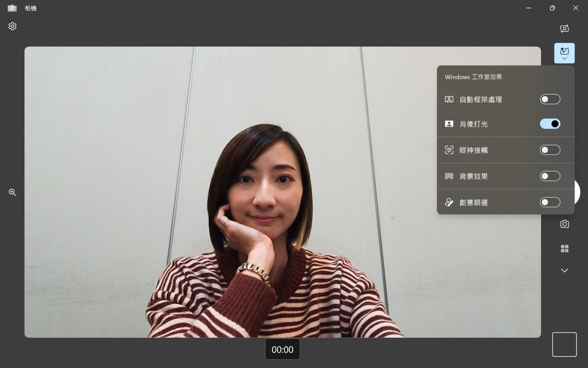The width and height of the screenshot is (588, 368).
Task: Open the last capture thumbnail box
Action: (564, 344)
